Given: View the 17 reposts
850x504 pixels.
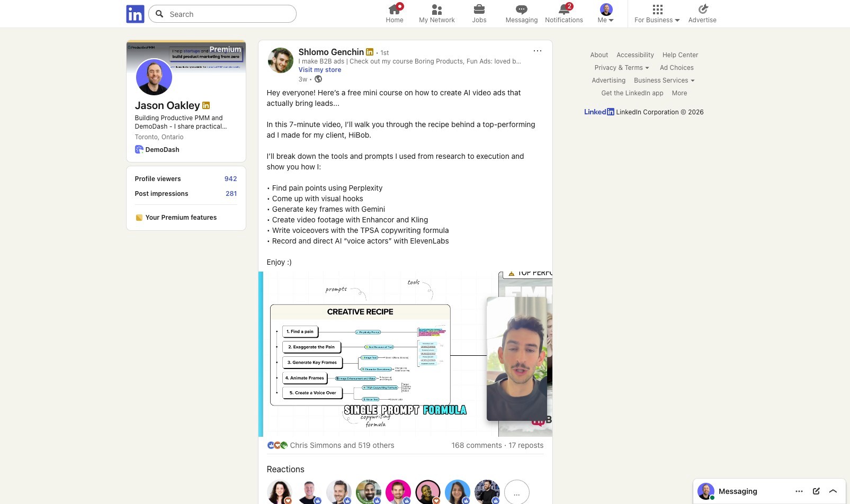Looking at the screenshot, I should [x=526, y=445].
